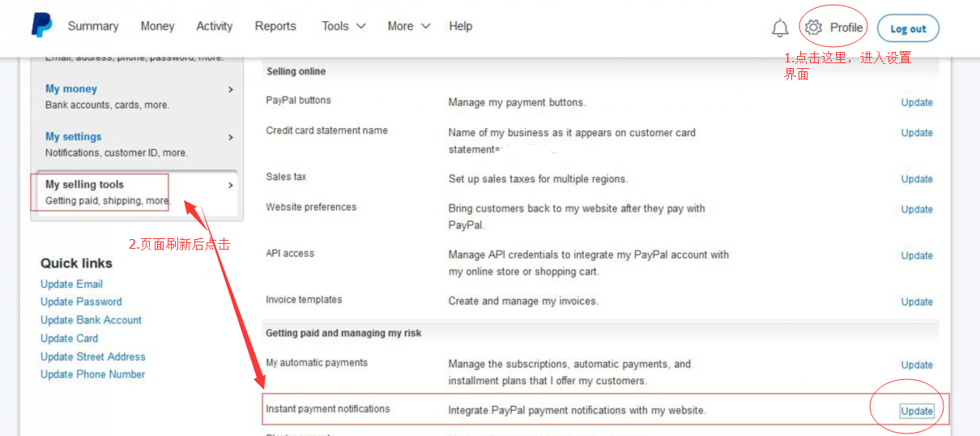980x436 pixels.
Task: Open the Summary page
Action: tap(93, 26)
